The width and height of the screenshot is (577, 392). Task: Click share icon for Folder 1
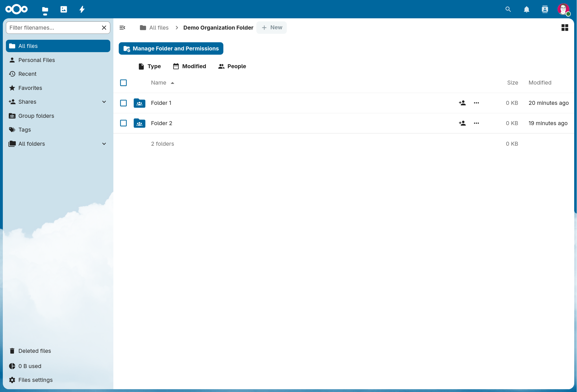tap(462, 103)
